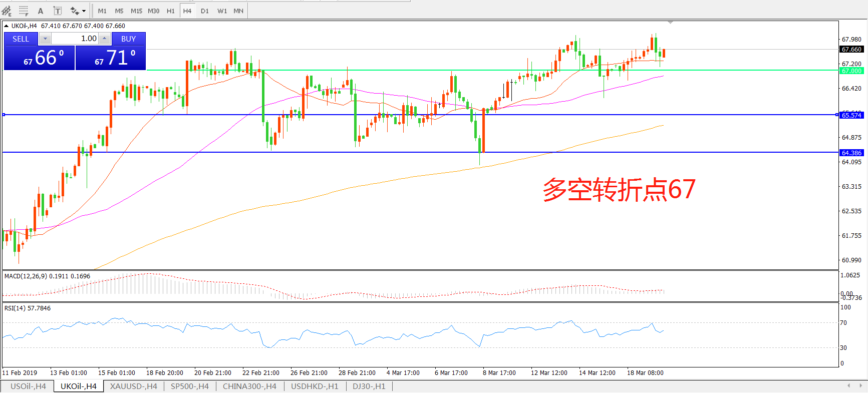Screen dimensions: 868x393
Task: Click the chart shift triangle marker
Action: click(x=670, y=23)
